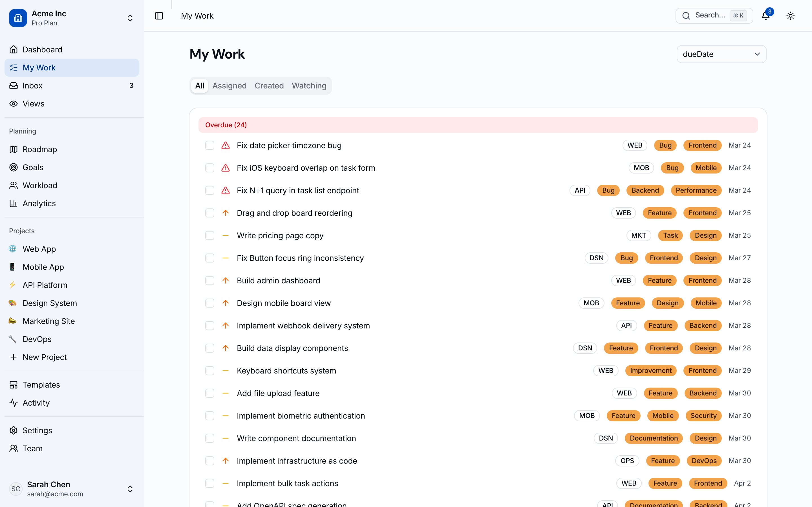Switch to the Watching filter tab
Viewport: 812px width, 507px height.
[309, 86]
